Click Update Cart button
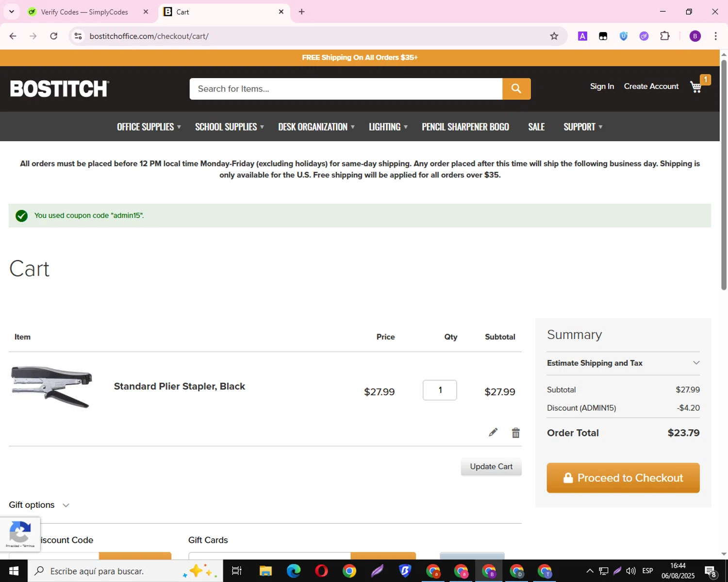This screenshot has height=582, width=728. pyautogui.click(x=491, y=467)
